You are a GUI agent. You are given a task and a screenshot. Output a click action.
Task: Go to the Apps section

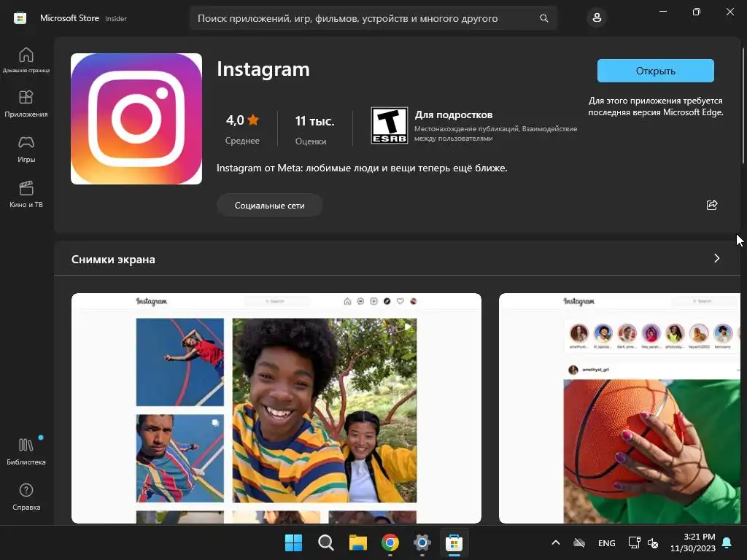[x=26, y=104]
